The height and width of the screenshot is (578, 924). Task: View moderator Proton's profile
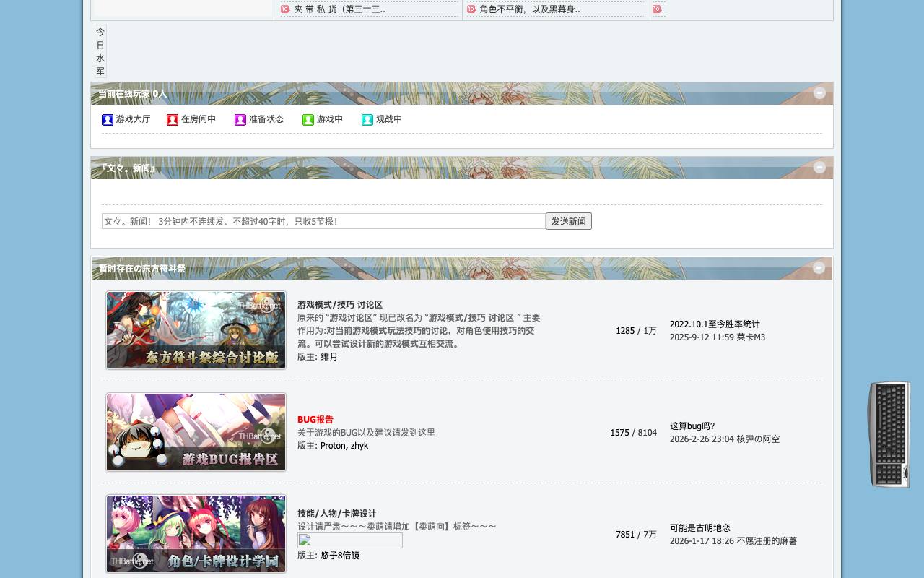coord(333,446)
